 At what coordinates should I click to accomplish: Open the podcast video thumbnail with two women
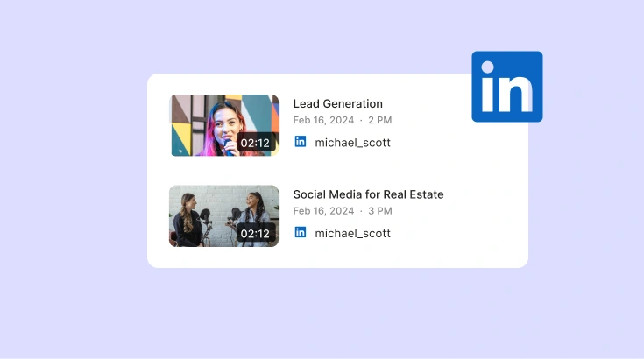click(x=223, y=215)
